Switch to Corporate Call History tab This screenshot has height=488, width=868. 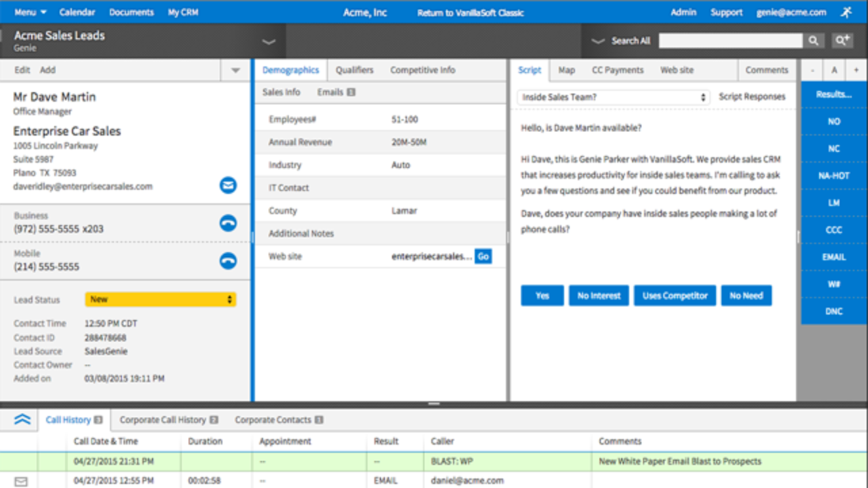pyautogui.click(x=168, y=420)
